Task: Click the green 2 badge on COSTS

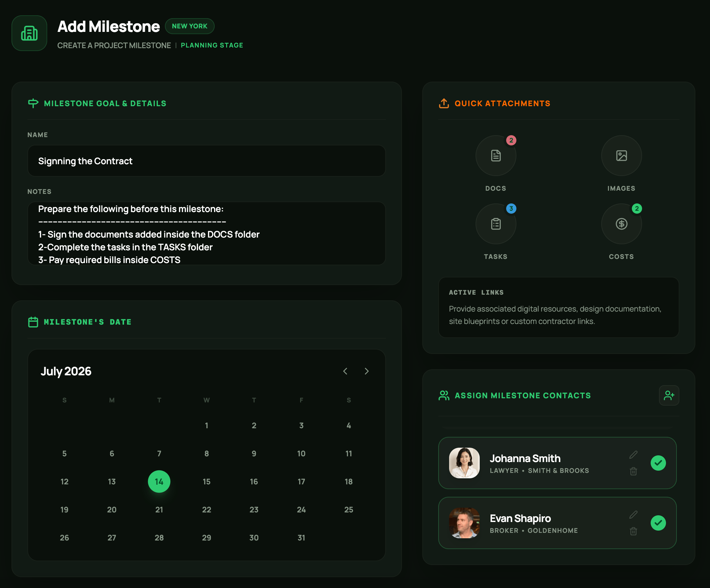Action: coord(637,209)
